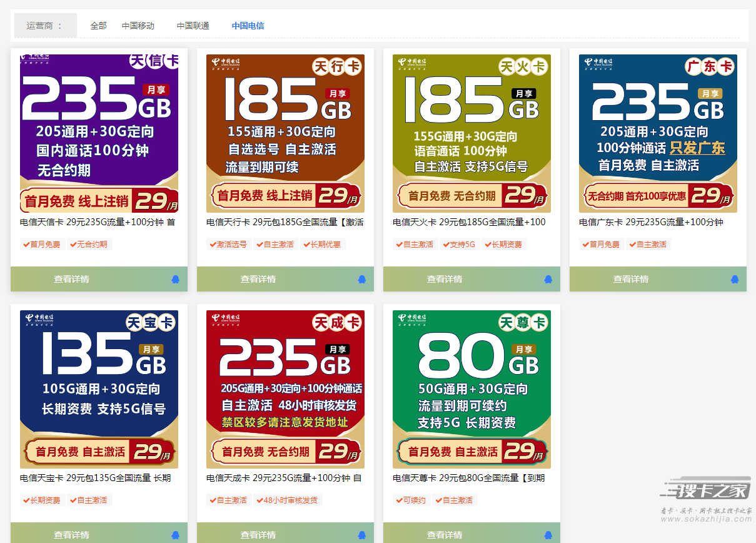Click the 无合约期 tag under 电信天信卡
Image resolution: width=756 pixels, height=543 pixels.
pyautogui.click(x=89, y=245)
